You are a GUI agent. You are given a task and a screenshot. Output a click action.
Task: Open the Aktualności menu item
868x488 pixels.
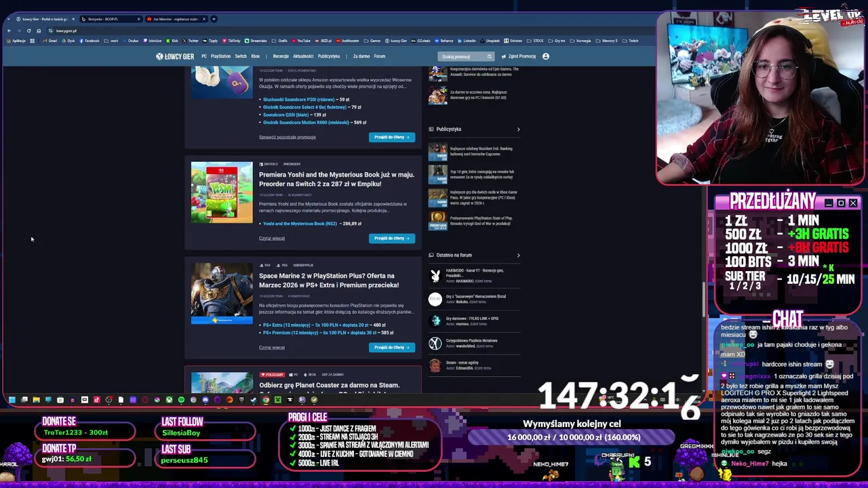[x=303, y=56]
